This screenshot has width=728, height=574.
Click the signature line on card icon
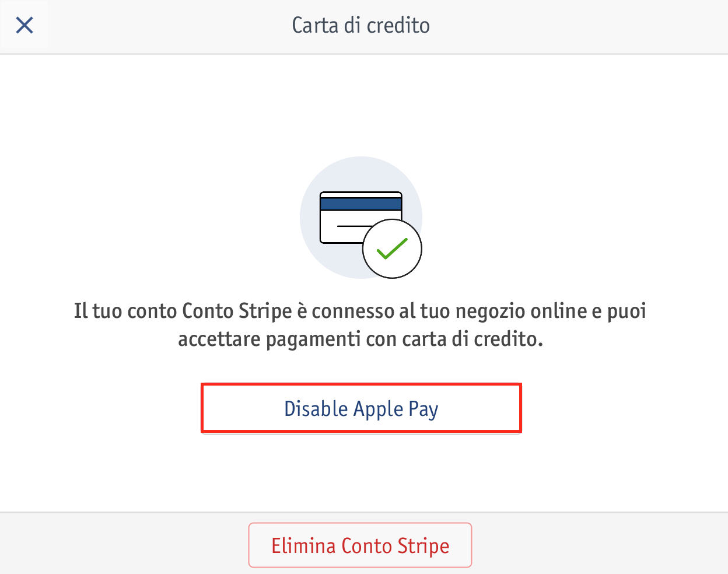(355, 226)
